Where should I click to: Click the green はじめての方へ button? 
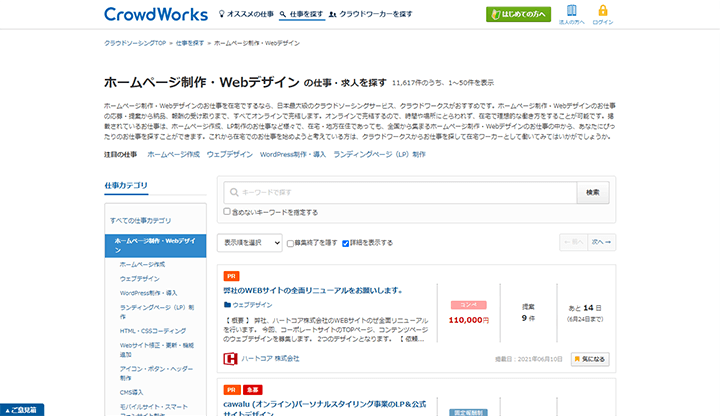pos(518,15)
